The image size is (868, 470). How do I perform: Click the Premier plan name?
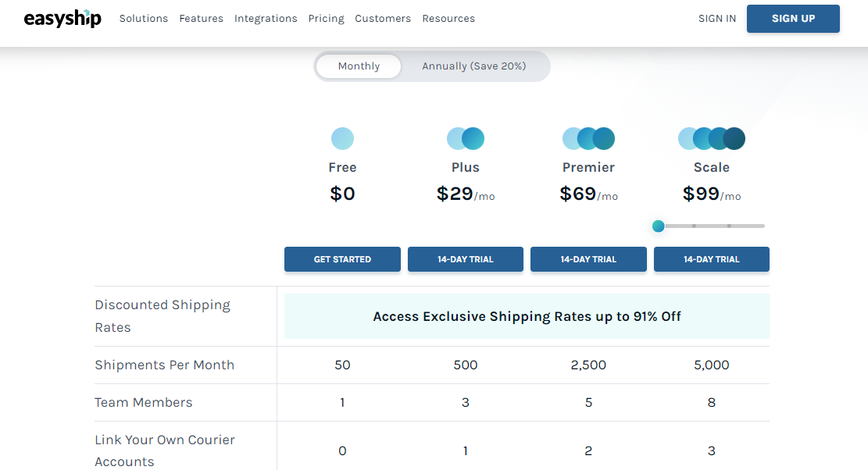(588, 168)
